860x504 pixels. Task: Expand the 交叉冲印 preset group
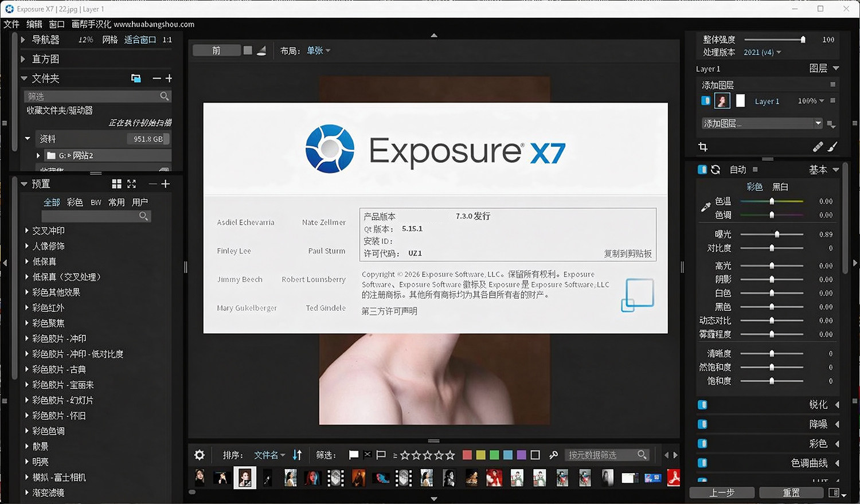click(x=26, y=230)
